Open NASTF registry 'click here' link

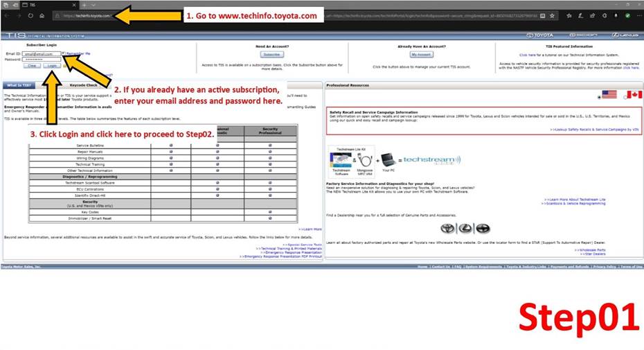click(x=632, y=68)
